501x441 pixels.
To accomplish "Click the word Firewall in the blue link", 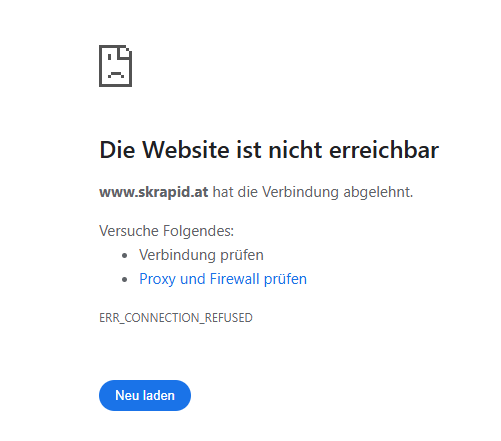I will pos(234,279).
